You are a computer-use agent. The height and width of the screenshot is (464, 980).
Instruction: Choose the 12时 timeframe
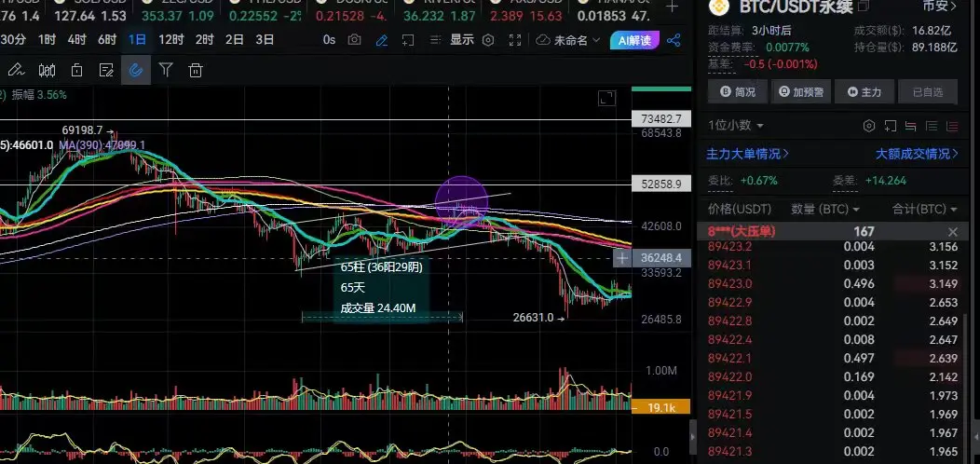point(170,40)
